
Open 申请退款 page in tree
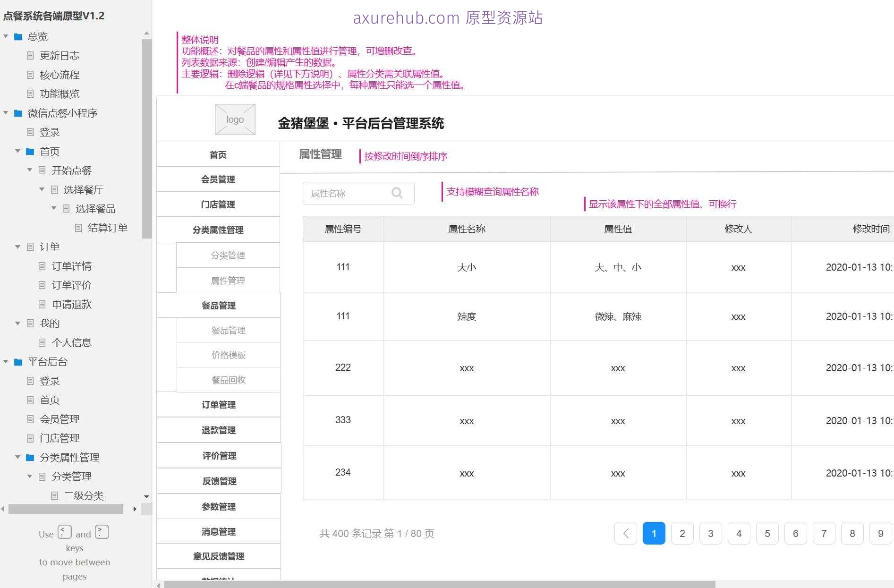(72, 305)
